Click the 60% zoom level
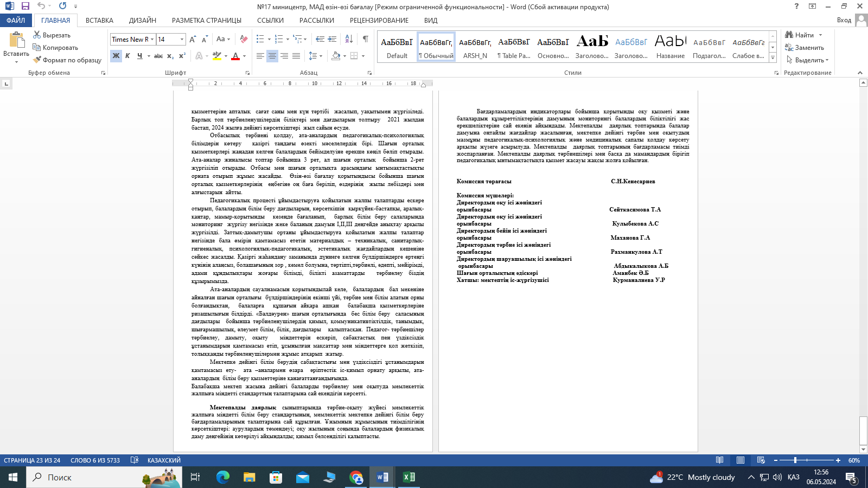This screenshot has height=488, width=868. coord(854,460)
